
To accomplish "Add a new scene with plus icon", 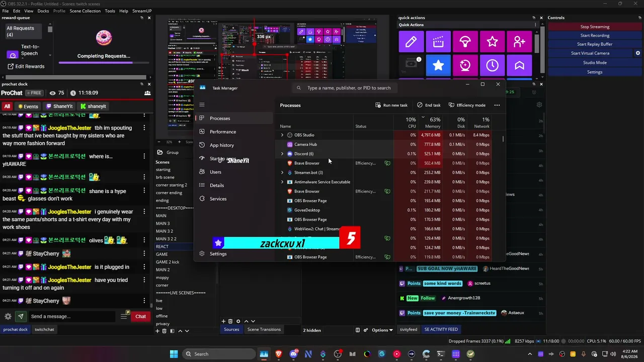I will [157, 331].
